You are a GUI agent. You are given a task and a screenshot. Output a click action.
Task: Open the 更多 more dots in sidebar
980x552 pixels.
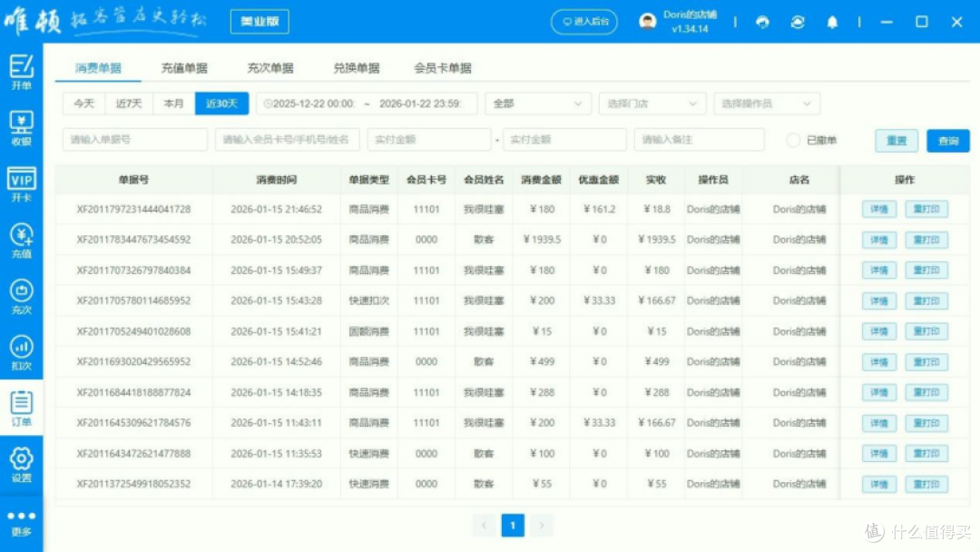click(x=21, y=523)
